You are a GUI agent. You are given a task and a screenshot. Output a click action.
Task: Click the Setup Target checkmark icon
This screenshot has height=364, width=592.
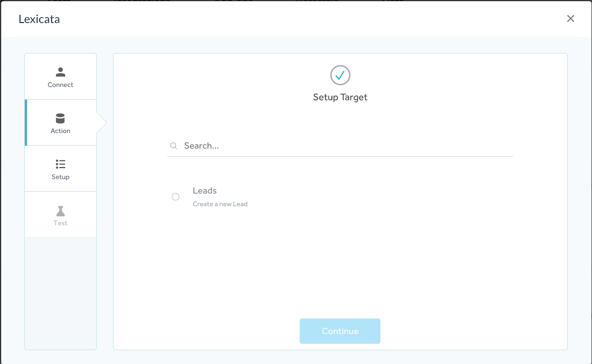(x=340, y=75)
